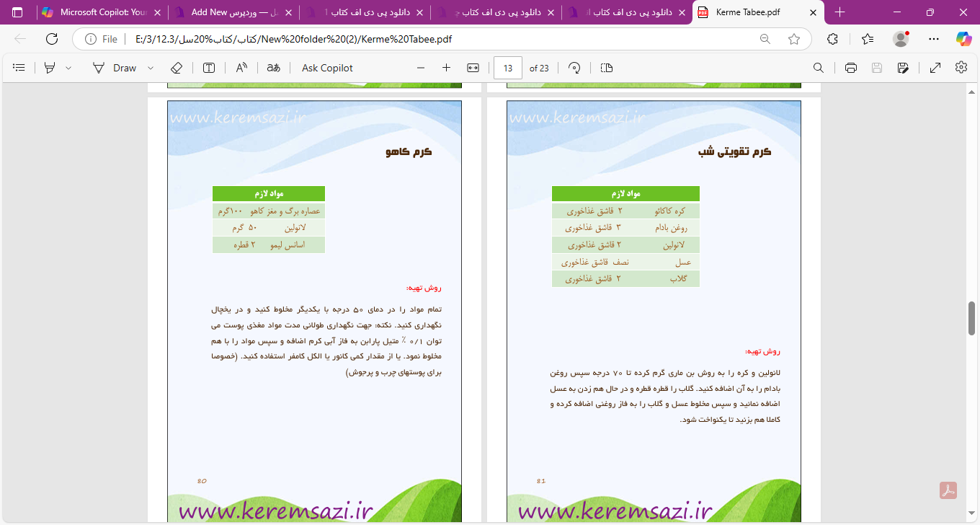Open a new browser tab
The height and width of the screenshot is (525, 980).
tap(839, 12)
